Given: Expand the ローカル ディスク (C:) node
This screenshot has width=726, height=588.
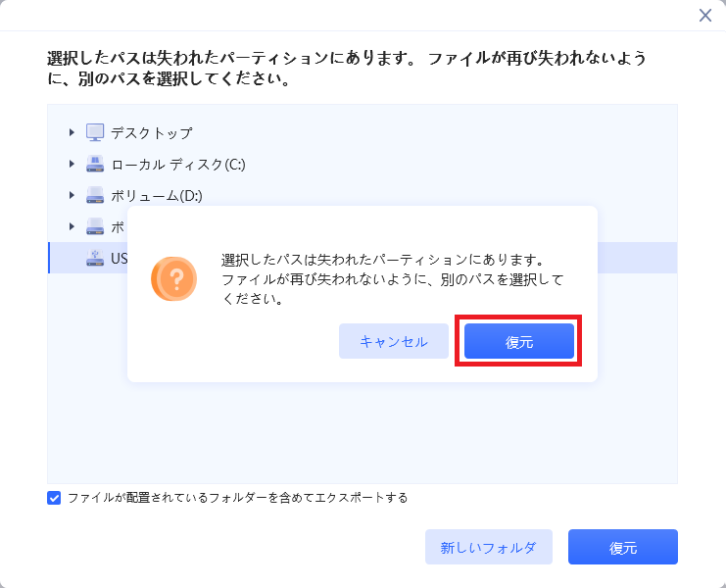Looking at the screenshot, I should [x=72, y=164].
